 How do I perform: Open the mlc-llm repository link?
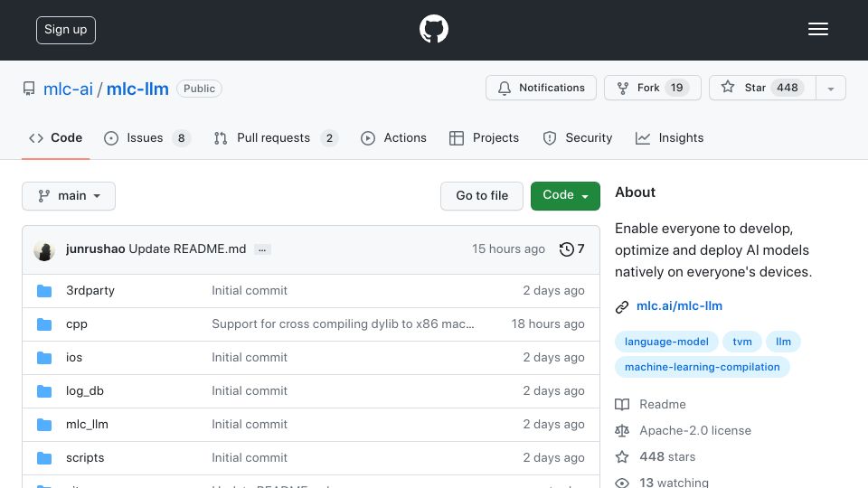(x=137, y=89)
